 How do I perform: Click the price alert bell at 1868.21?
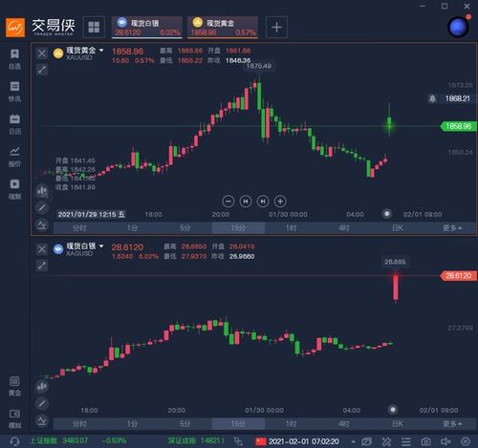point(432,98)
